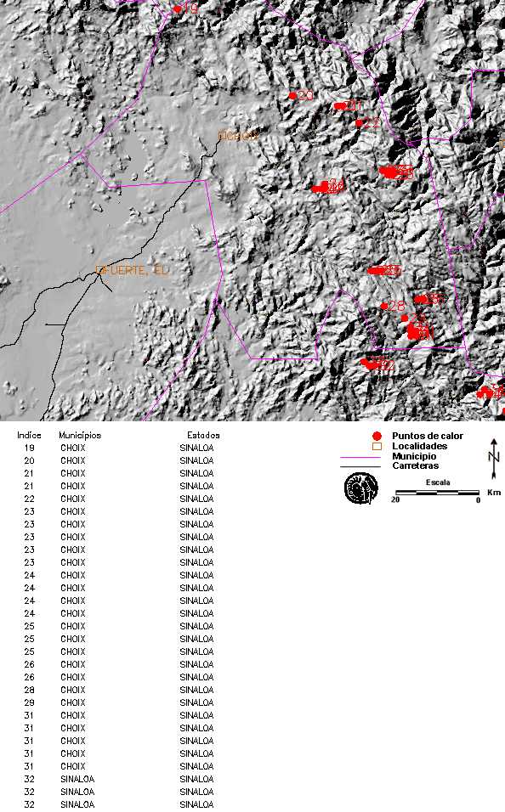Click heat point number 19 on map

pos(178,8)
